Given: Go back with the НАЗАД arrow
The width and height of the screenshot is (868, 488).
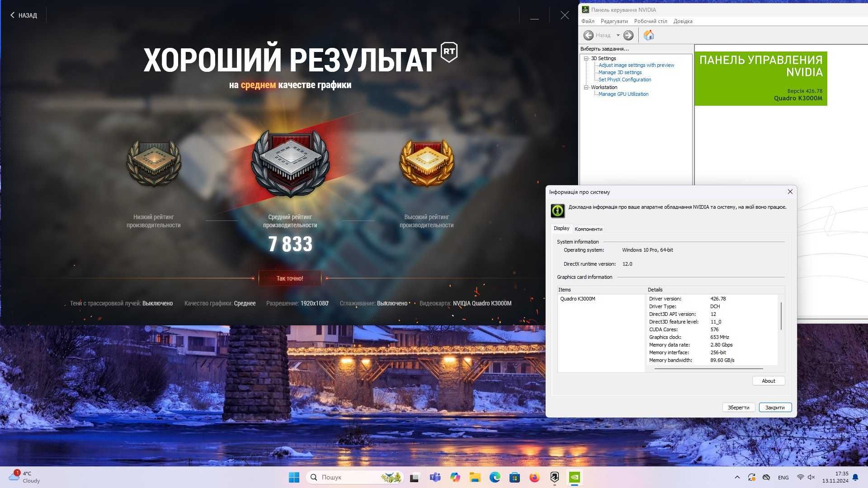Looking at the screenshot, I should tap(24, 15).
